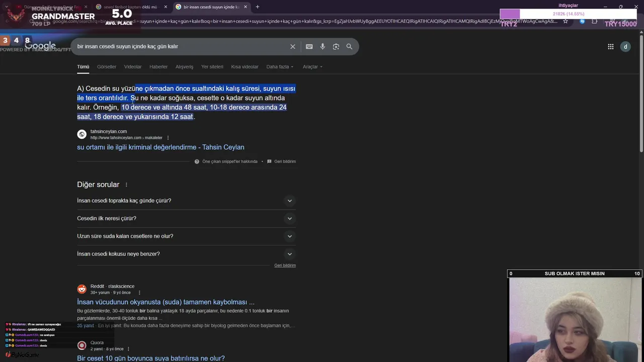Open the Google account avatar 'd'

point(625,46)
